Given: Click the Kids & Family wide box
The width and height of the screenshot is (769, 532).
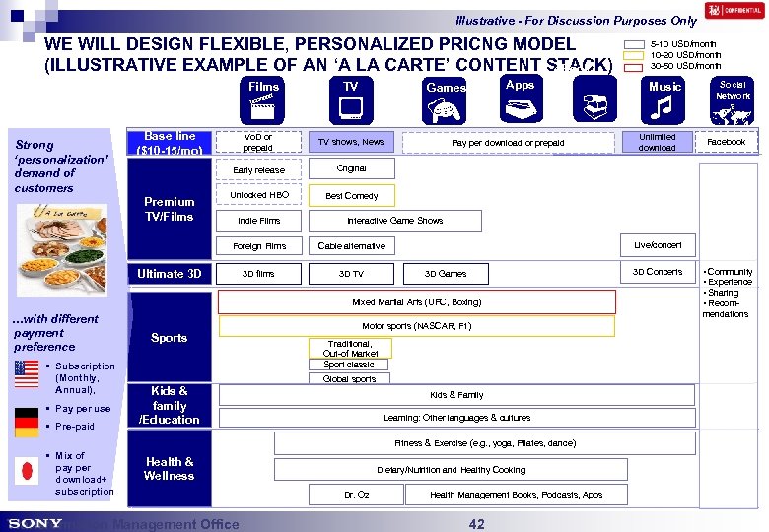Looking at the screenshot, I should 457,395.
